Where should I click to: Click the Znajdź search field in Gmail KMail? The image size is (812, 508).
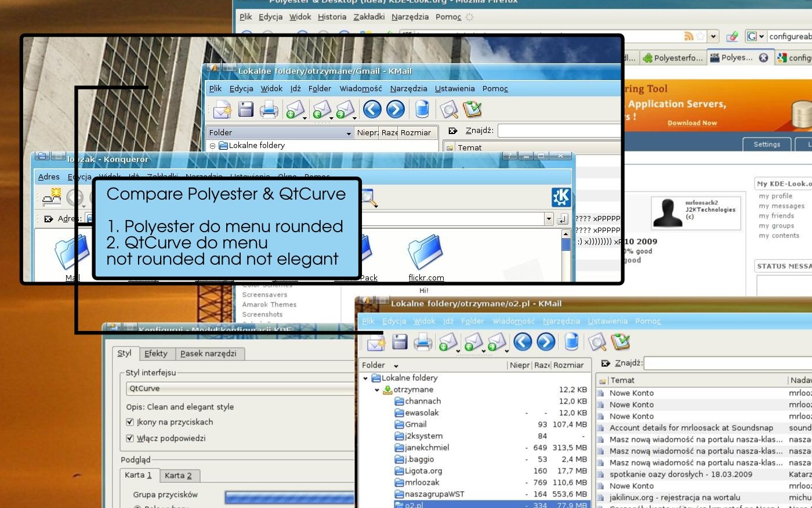(x=559, y=131)
